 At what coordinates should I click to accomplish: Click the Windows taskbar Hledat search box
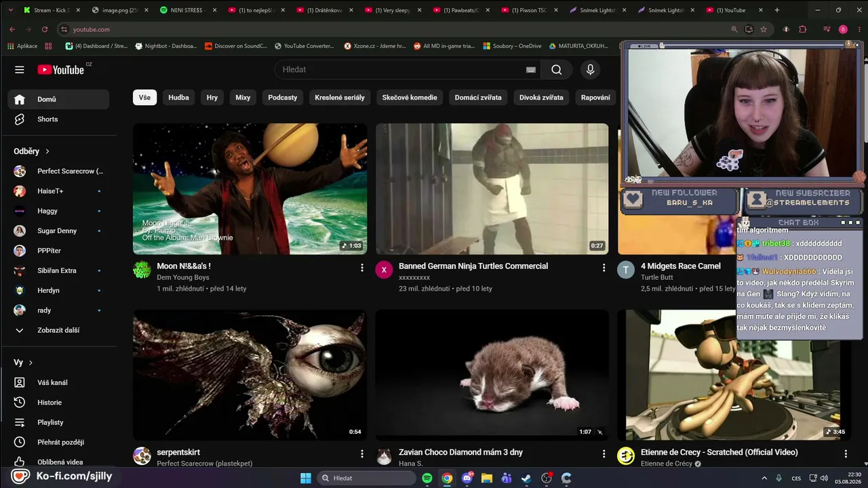[366, 478]
